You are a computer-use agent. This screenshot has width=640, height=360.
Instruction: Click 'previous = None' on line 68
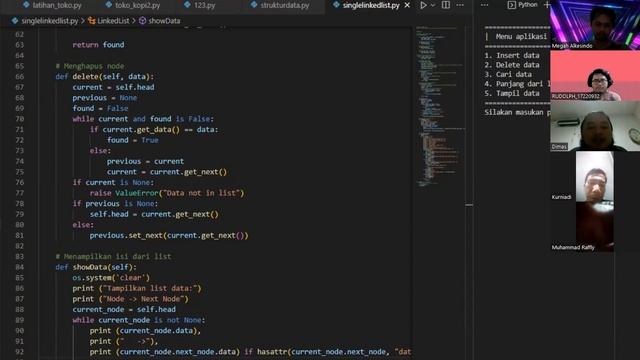coord(105,98)
